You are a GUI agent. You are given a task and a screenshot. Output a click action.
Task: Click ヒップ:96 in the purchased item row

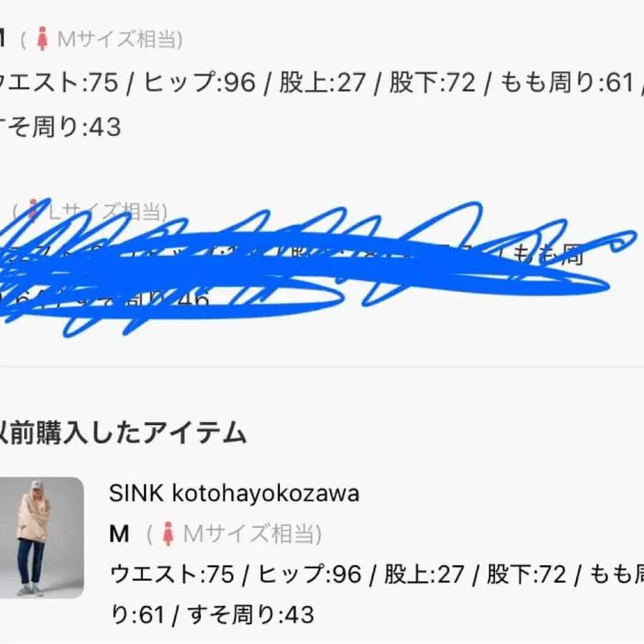click(310, 574)
